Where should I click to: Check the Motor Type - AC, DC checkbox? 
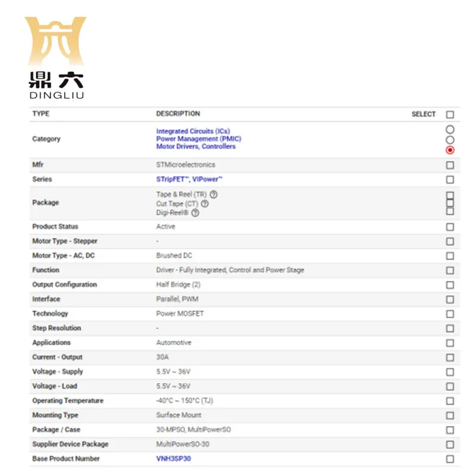click(450, 256)
